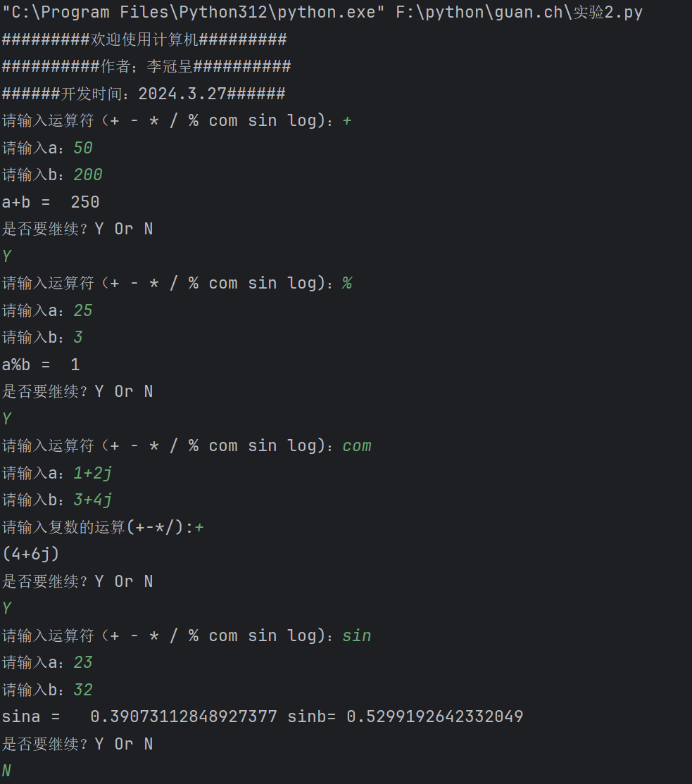Click the entered value 25

(83, 310)
